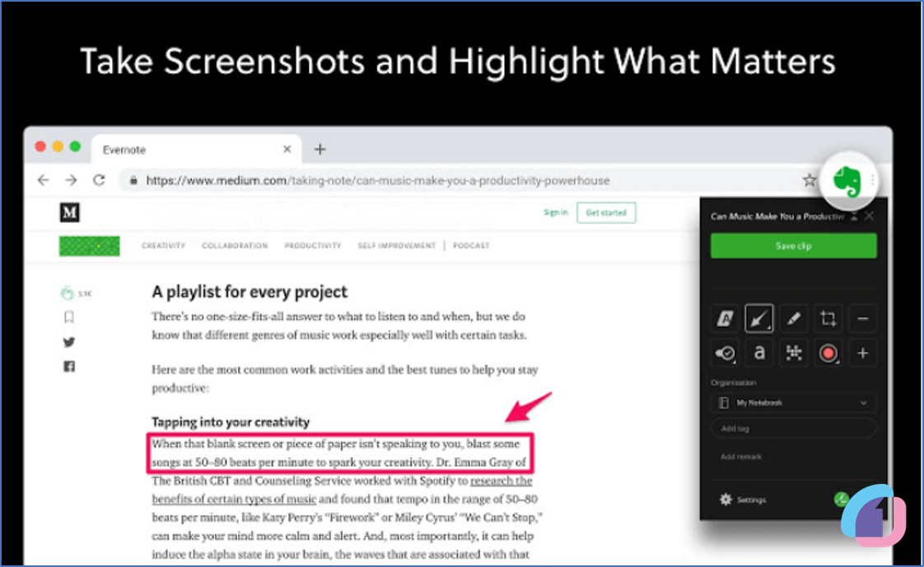
Task: Select the text highlighter tool in clipper panel
Action: 725,318
